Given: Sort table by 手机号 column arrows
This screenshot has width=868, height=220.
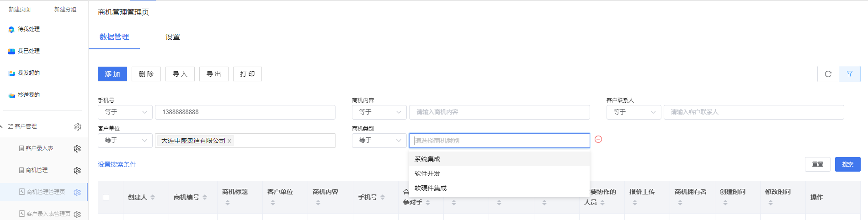Looking at the screenshot, I should pos(383,197).
